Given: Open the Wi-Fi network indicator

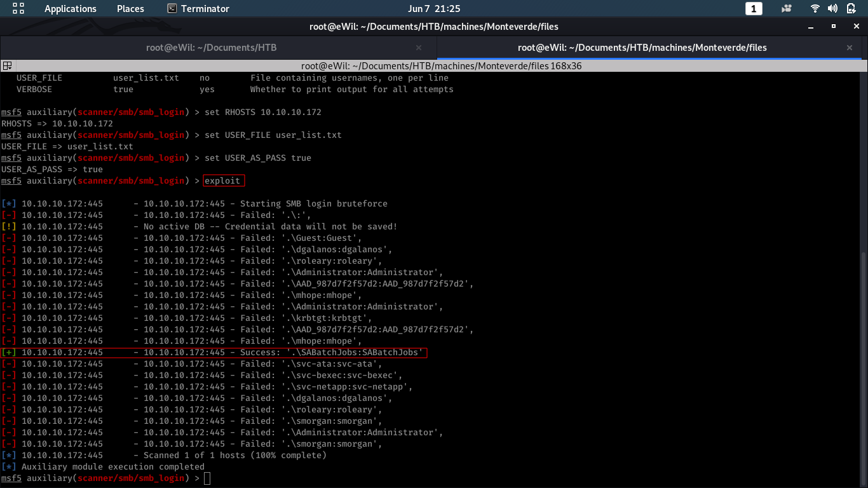Looking at the screenshot, I should (x=815, y=8).
